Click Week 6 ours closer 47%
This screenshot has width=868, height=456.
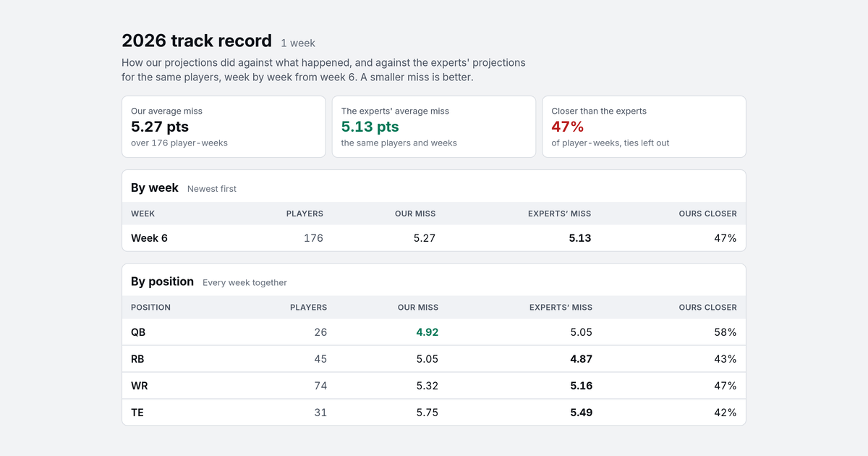click(x=726, y=238)
